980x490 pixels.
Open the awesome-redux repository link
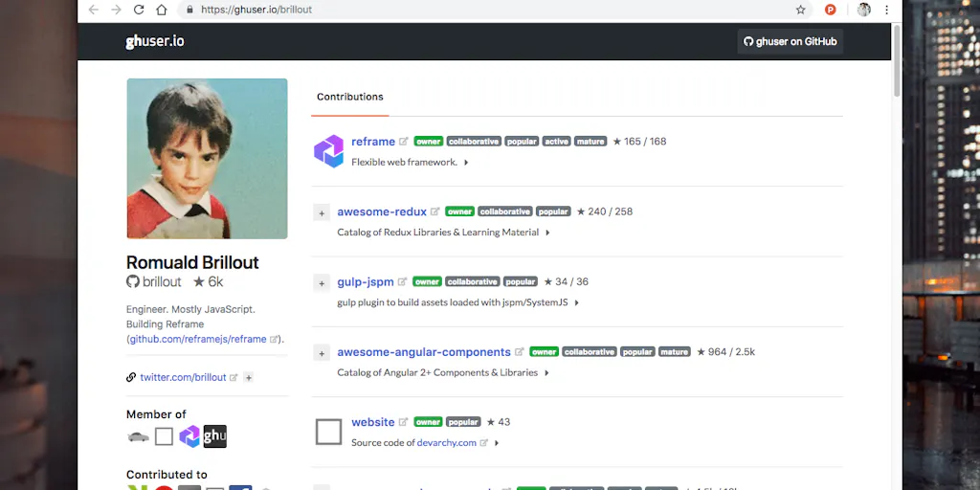pos(382,212)
